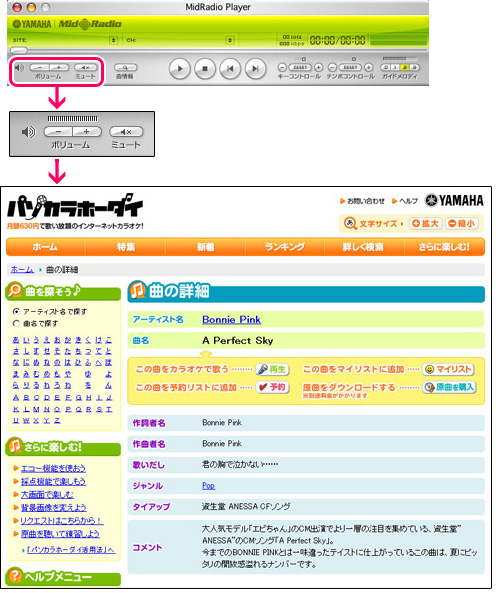Play this song with 再生 button
The image size is (500, 593).
tap(272, 369)
